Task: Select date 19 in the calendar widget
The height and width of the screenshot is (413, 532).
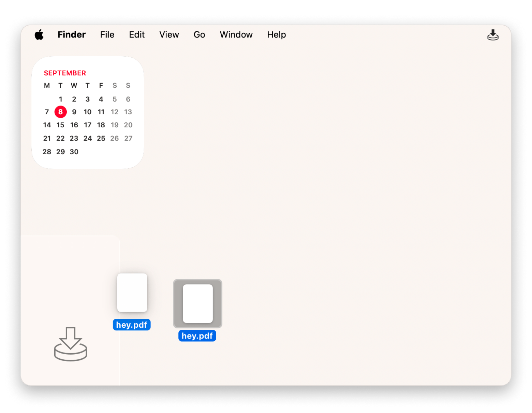Action: [x=115, y=125]
